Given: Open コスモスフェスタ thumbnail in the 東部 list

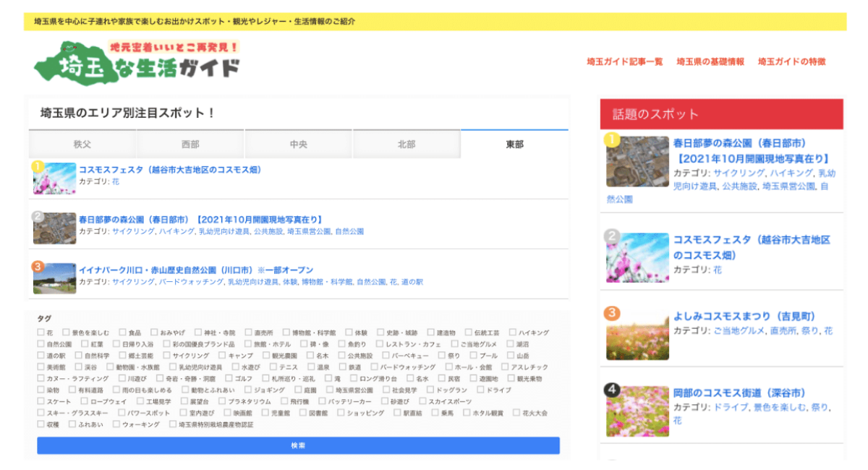Looking at the screenshot, I should [55, 179].
